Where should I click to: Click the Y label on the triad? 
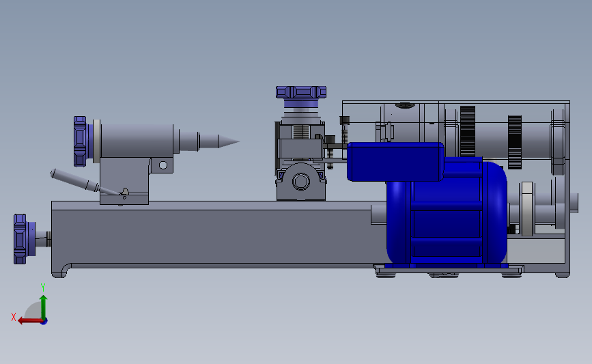pyautogui.click(x=43, y=288)
